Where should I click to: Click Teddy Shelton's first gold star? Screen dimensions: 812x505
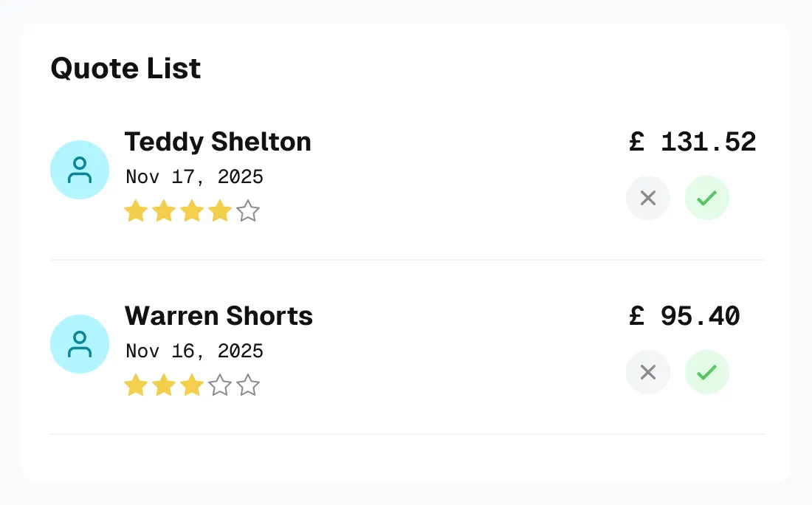[136, 212]
